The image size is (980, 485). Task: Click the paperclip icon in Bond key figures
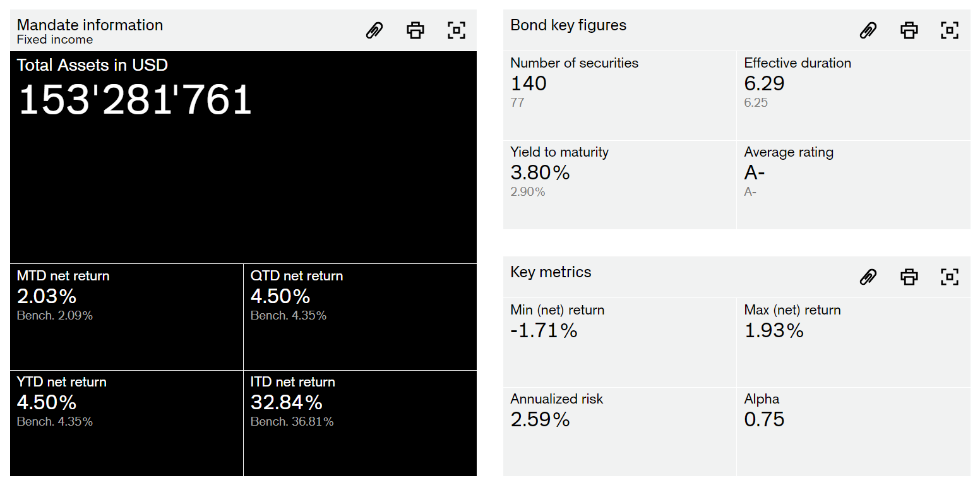[868, 30]
